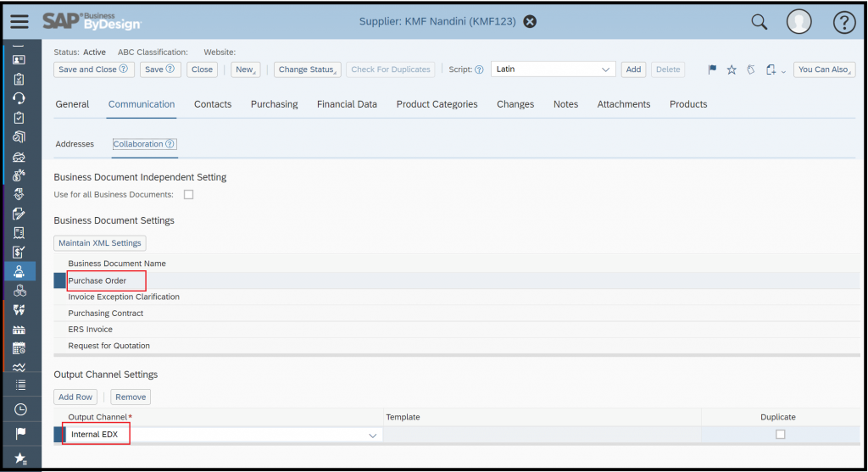Open the list lines sidebar icon

(x=20, y=385)
